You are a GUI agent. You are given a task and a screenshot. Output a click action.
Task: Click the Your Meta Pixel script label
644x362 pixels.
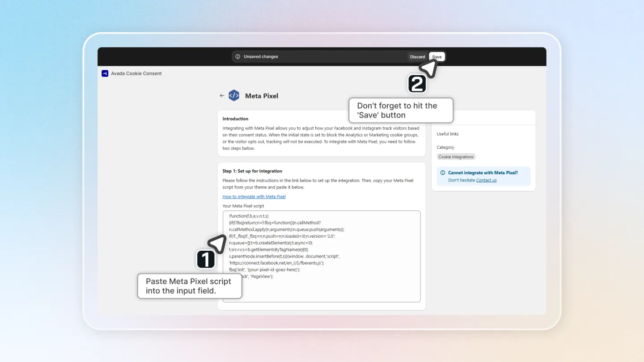[x=243, y=206]
